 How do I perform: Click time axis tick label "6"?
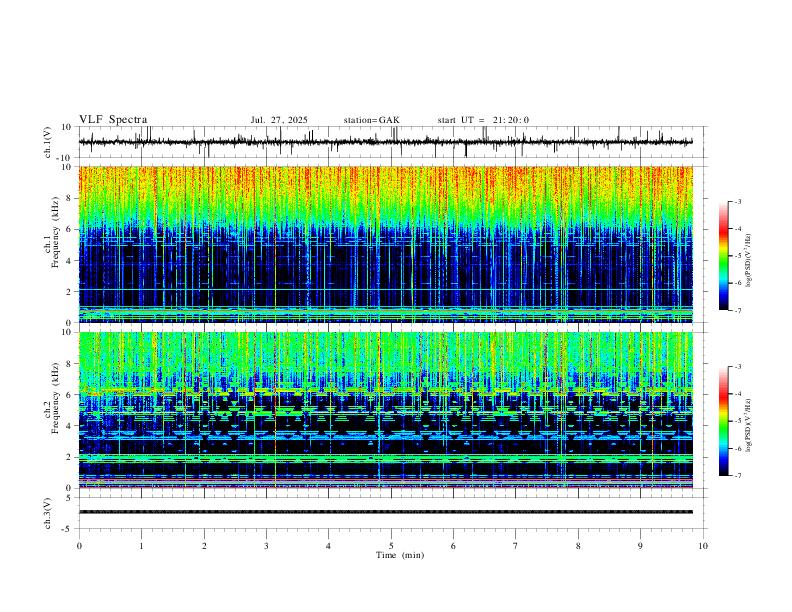pos(454,546)
